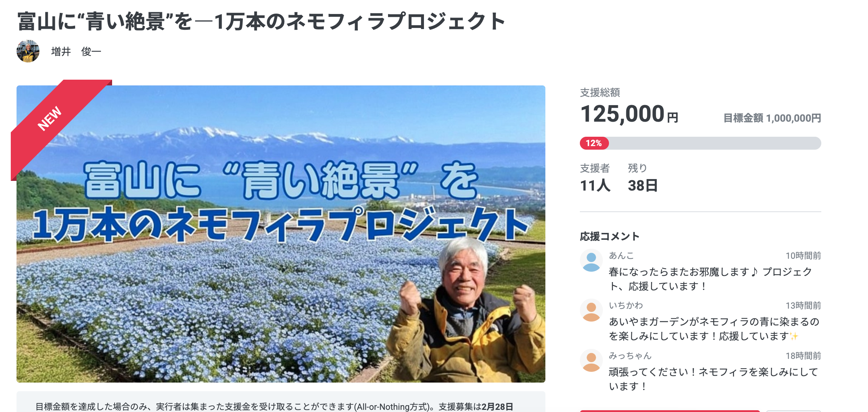The height and width of the screenshot is (412, 868).
Task: Open the 応援コメント section heading
Action: (610, 237)
